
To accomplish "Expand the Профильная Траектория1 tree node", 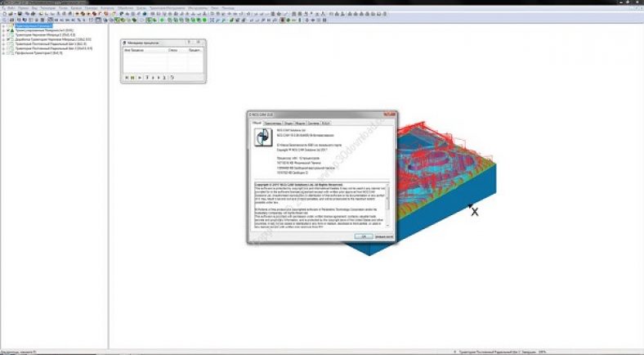I will click(x=3, y=53).
